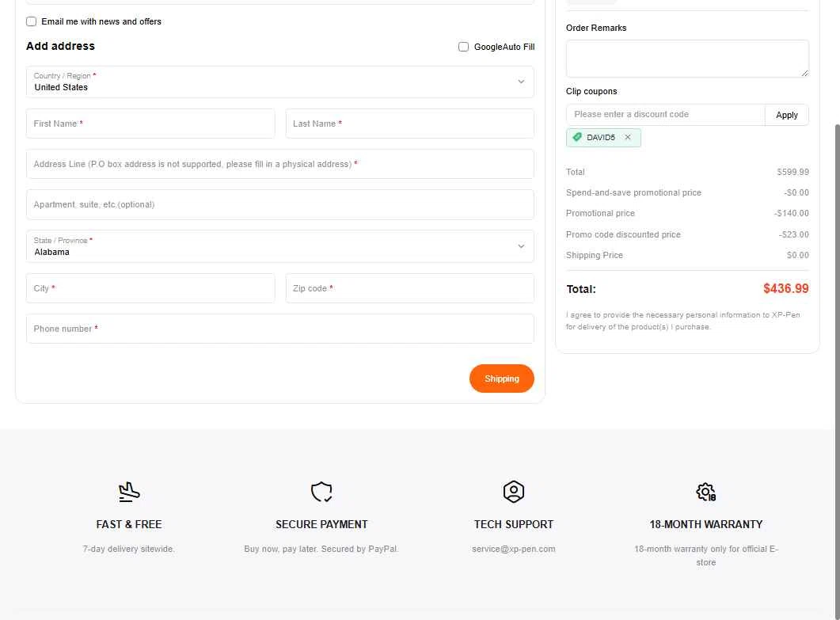Enable the GoogleAuto Fill checkbox
This screenshot has width=840, height=620.
tap(463, 47)
